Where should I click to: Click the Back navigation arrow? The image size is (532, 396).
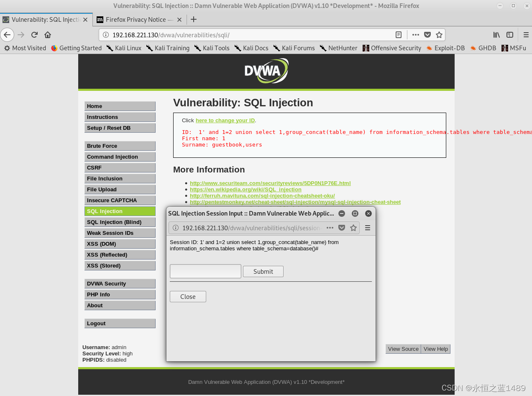[x=7, y=35]
